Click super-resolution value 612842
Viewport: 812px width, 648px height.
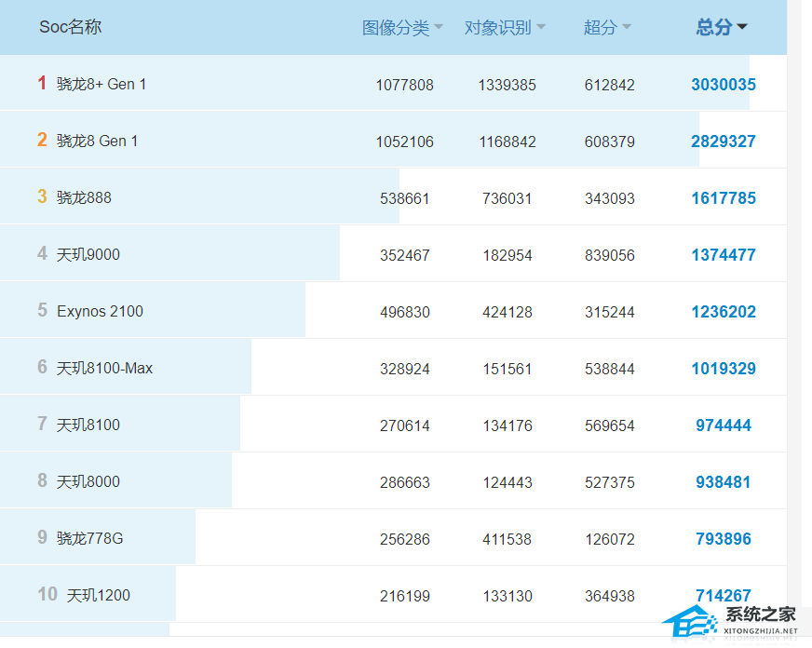coord(610,85)
